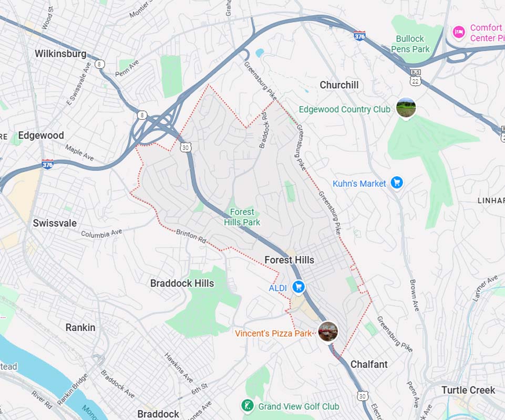Click the Forest Hills Park label
The width and height of the screenshot is (505, 420).
(x=242, y=217)
